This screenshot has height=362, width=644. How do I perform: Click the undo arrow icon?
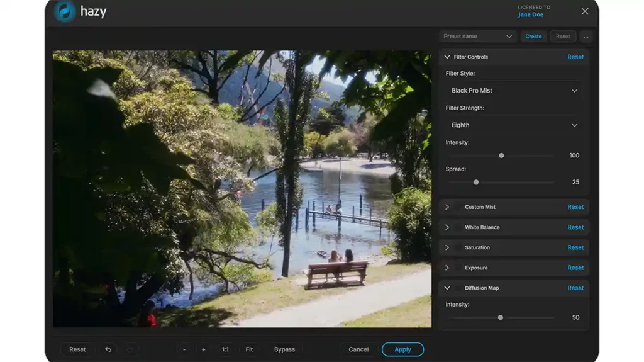(x=108, y=349)
